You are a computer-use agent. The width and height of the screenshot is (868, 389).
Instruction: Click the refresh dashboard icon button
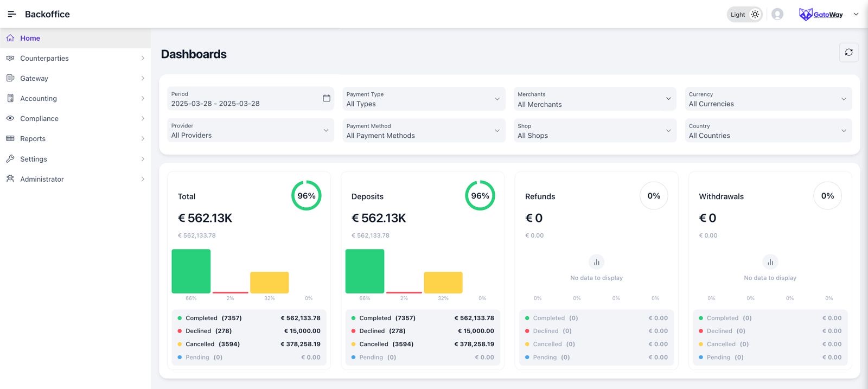pos(848,53)
